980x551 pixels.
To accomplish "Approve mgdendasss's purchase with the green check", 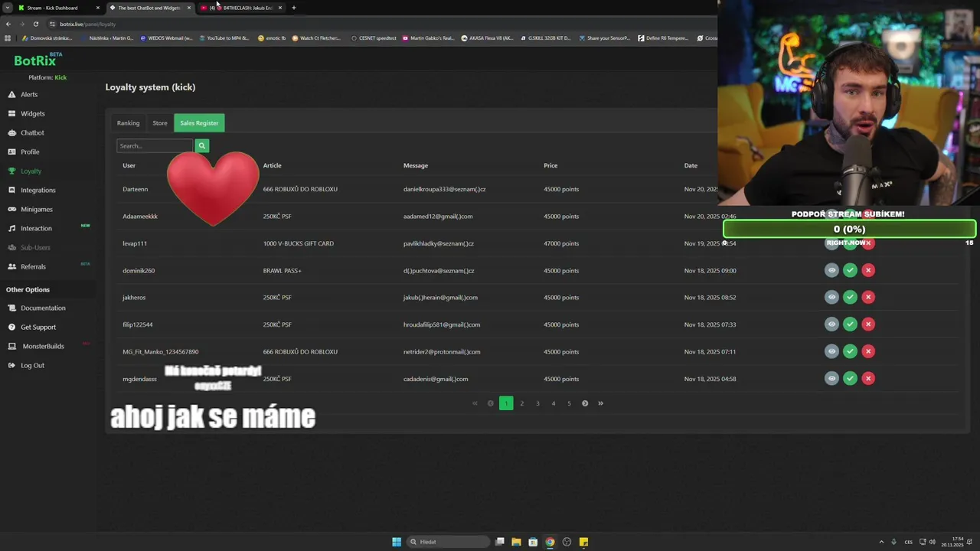I will pyautogui.click(x=850, y=378).
